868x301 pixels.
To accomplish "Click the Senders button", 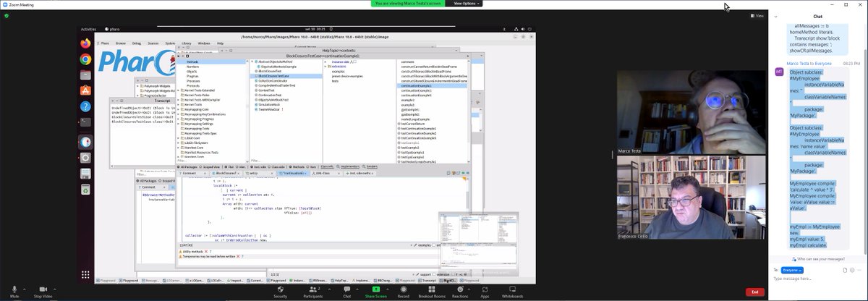I will tap(371, 166).
